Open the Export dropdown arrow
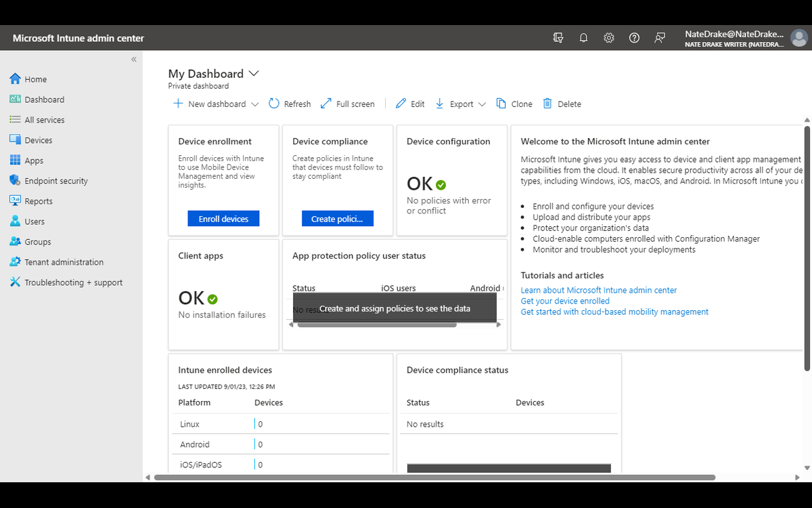The height and width of the screenshot is (508, 812). pos(482,104)
